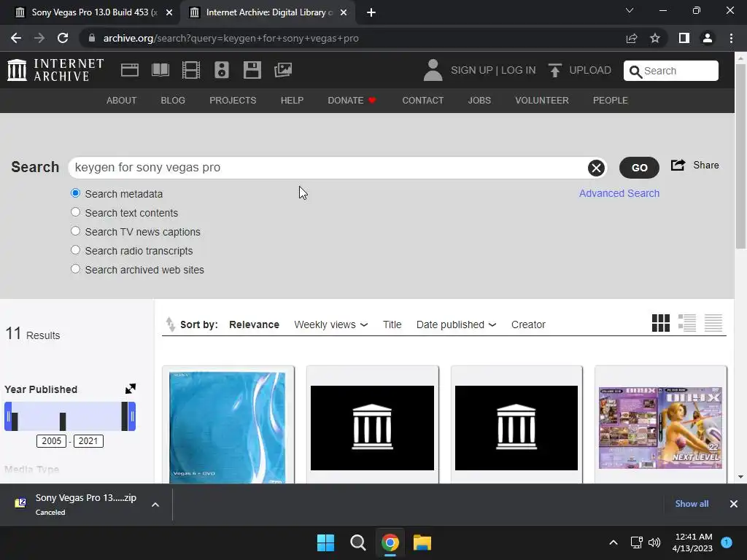747x560 pixels.
Task: Expand the Sony Vegas Pro zip download options
Action: tap(155, 505)
